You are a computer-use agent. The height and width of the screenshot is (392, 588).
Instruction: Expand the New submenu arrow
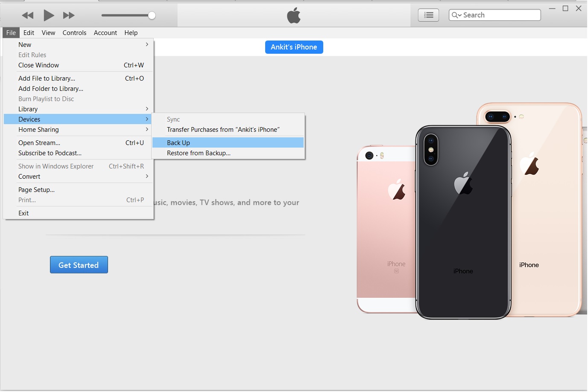147,44
